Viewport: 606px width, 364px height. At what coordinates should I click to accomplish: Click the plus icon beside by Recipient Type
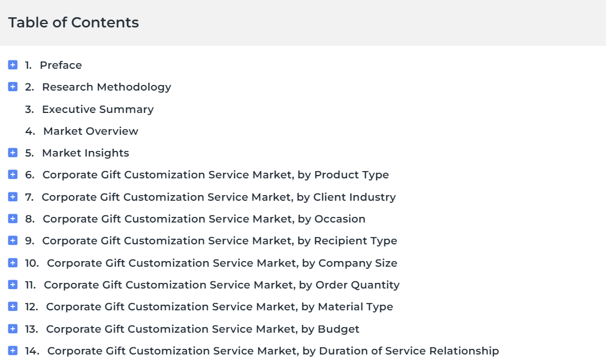(13, 240)
